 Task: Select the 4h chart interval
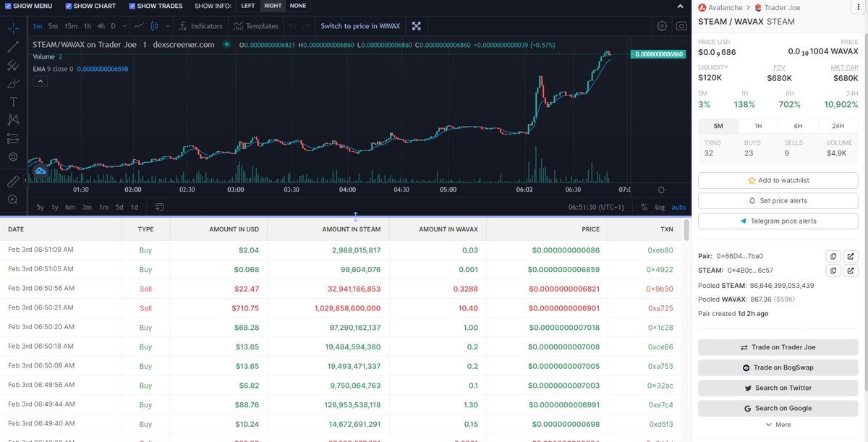pyautogui.click(x=101, y=26)
